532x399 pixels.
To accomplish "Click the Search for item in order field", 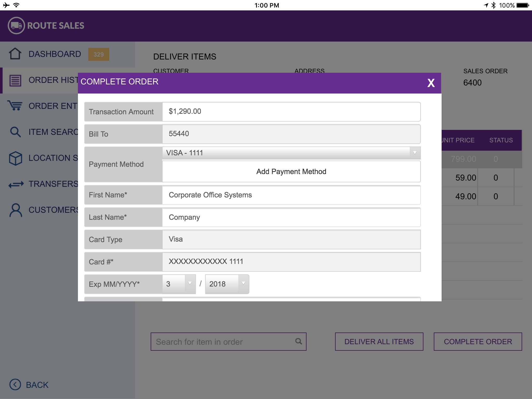I will (228, 342).
